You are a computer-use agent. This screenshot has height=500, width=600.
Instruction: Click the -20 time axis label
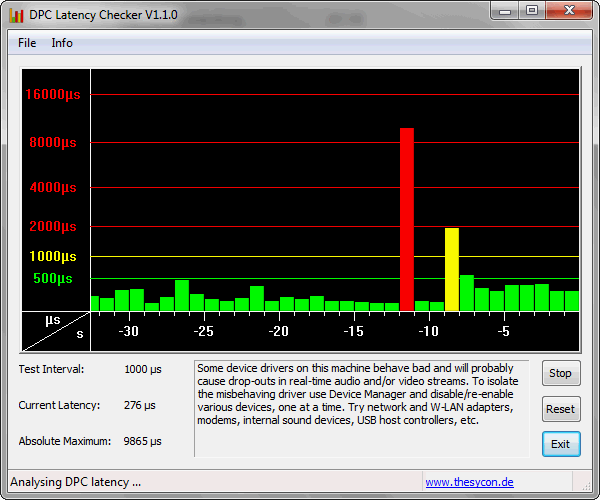278,331
